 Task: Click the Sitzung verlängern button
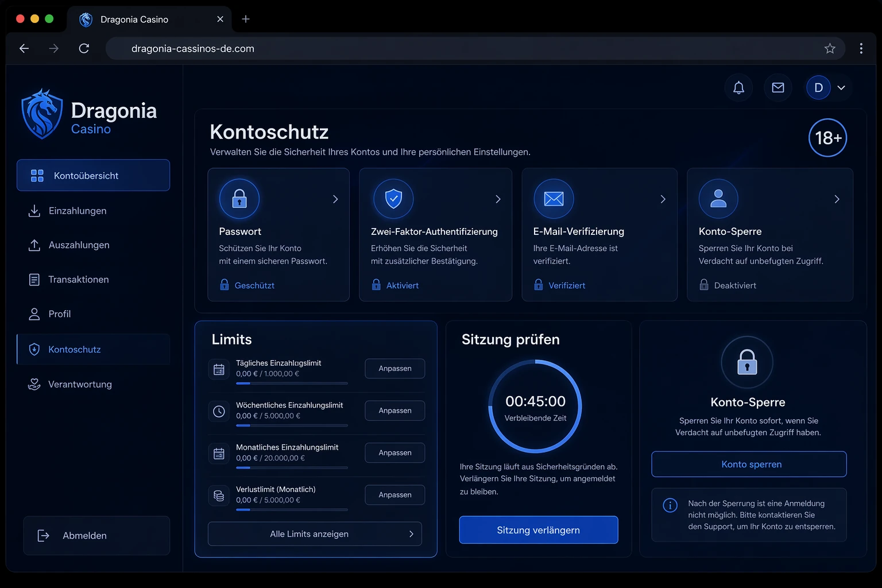(539, 530)
